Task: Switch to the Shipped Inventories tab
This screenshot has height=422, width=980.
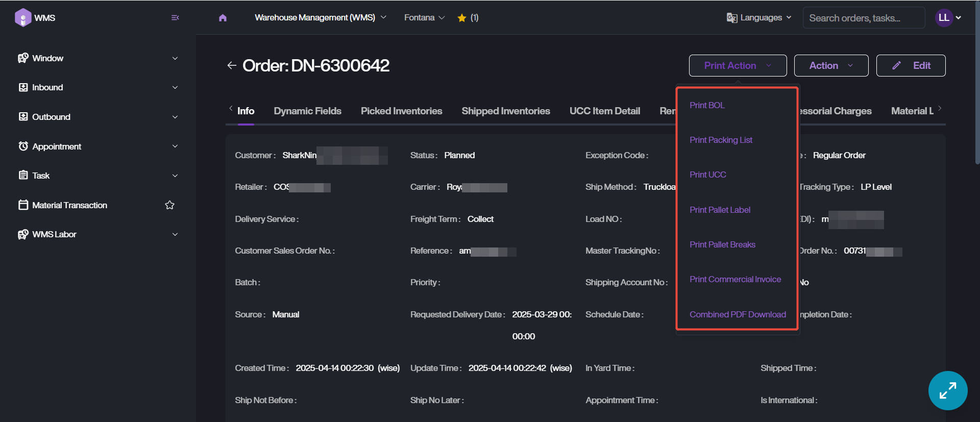Action: coord(506,111)
